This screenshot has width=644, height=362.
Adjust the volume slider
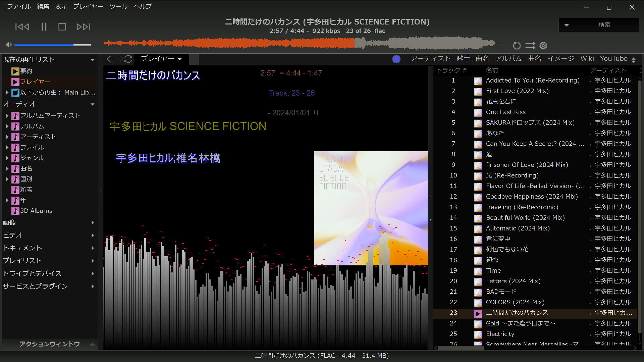(53, 45)
